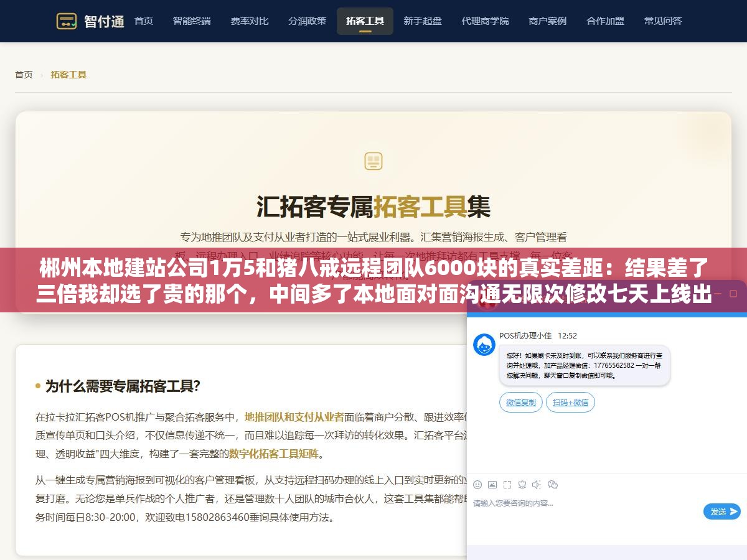Viewport: 747px width, 560px height.
Task: Click the WeChat icon in chat toolbar
Action: (553, 485)
